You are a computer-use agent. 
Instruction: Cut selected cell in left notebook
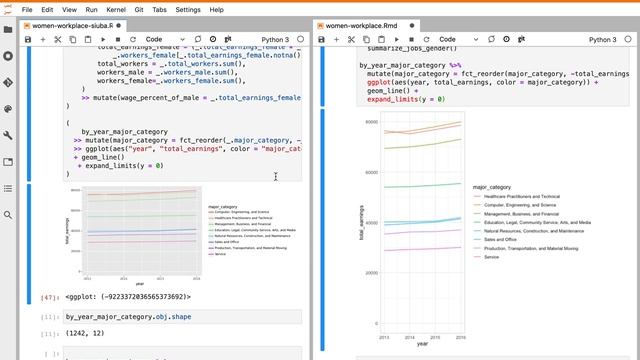click(58, 40)
